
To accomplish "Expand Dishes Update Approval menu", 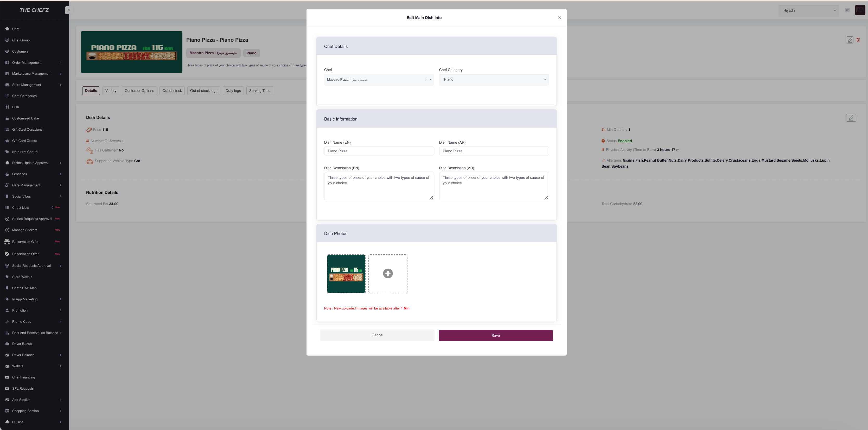I will coord(34,163).
